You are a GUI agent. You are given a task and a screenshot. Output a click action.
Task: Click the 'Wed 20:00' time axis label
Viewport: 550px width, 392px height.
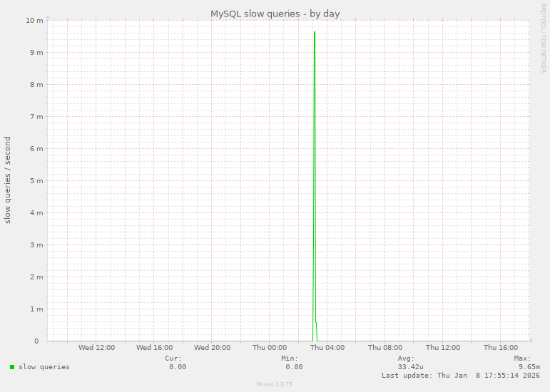pyautogui.click(x=212, y=348)
